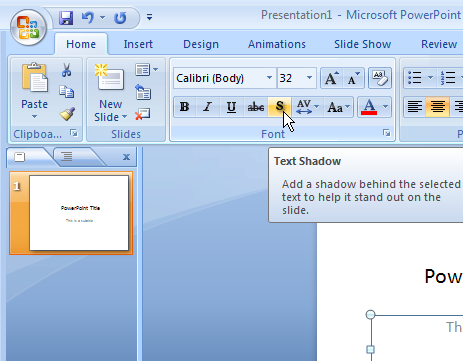Image resolution: width=463 pixels, height=361 pixels.
Task: Click the Paste clipboard icon
Action: coord(35,77)
